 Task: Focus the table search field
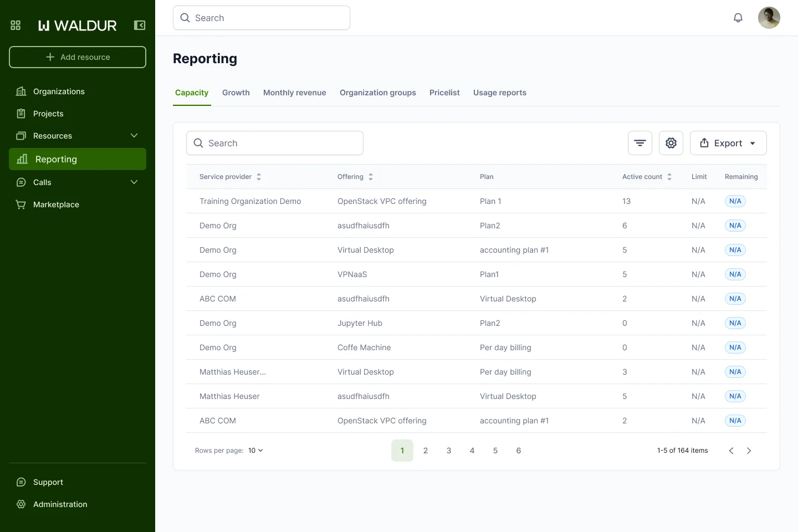click(x=275, y=143)
